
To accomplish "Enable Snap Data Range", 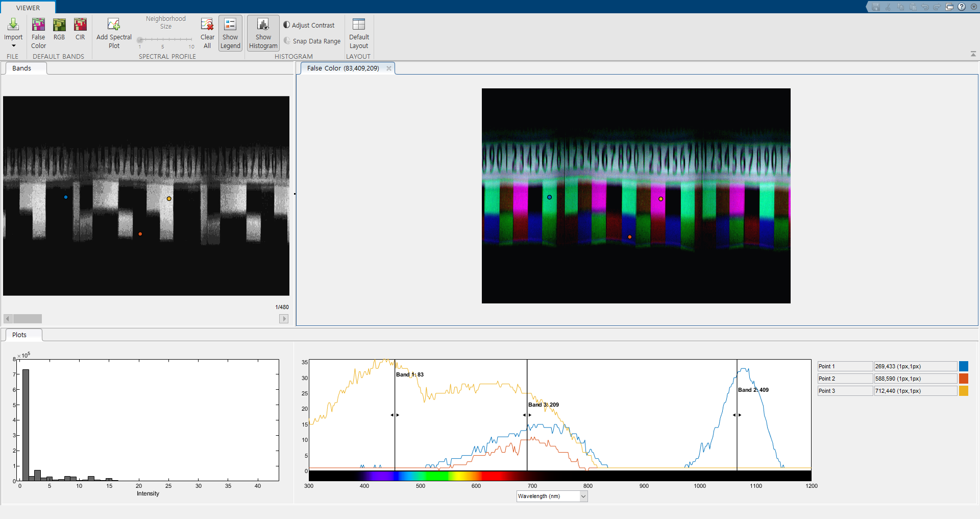I will point(311,41).
